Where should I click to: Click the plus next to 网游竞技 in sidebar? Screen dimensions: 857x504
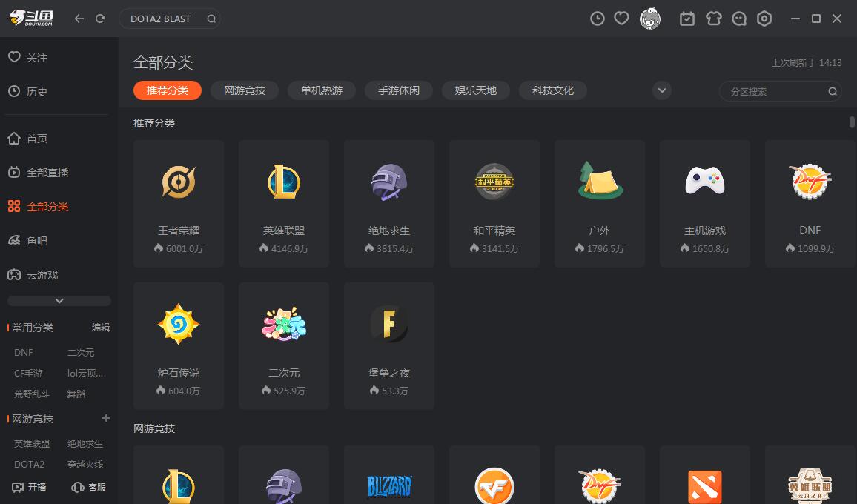(x=105, y=419)
